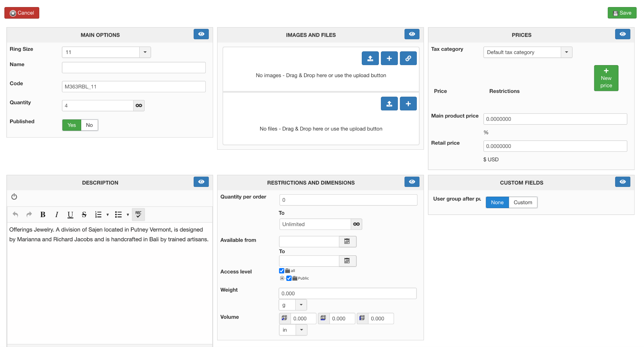
Task: Open the Ring Size dropdown
Action: coord(145,52)
